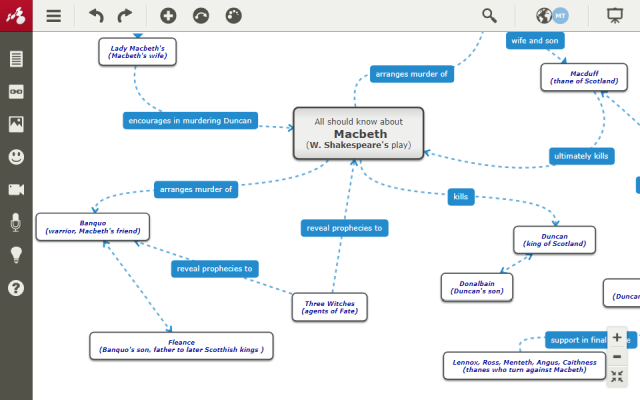Click 'arrange murder of' label near Banquo
Image resolution: width=640 pixels, height=400 pixels.
click(196, 190)
